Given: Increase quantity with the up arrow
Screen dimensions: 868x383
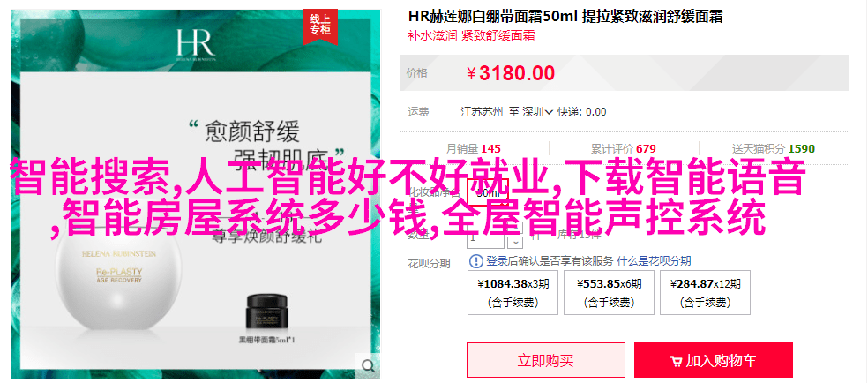Looking at the screenshot, I should pos(515,229).
